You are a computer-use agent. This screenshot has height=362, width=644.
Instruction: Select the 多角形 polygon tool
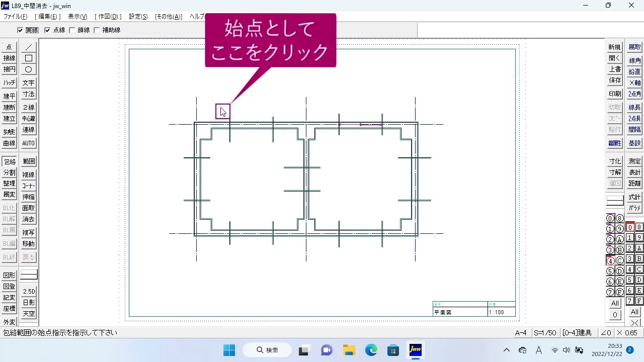9,132
